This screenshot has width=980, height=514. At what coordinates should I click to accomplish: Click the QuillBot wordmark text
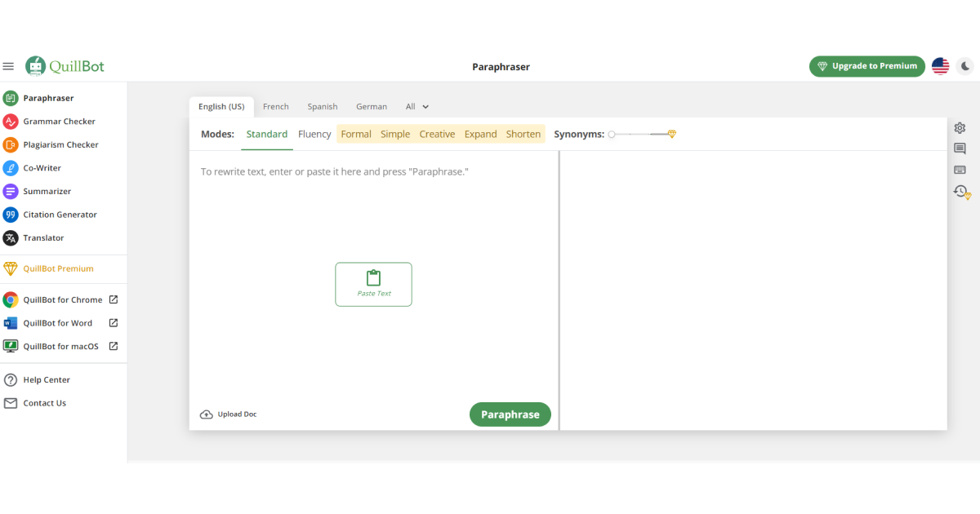pos(77,67)
